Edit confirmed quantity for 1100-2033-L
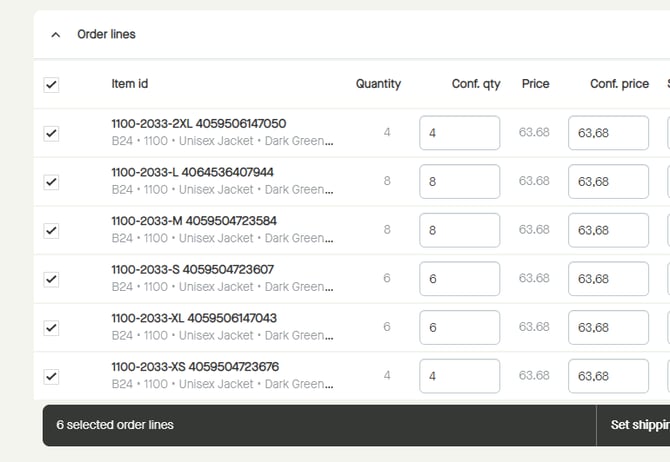This screenshot has width=670, height=462. point(459,182)
